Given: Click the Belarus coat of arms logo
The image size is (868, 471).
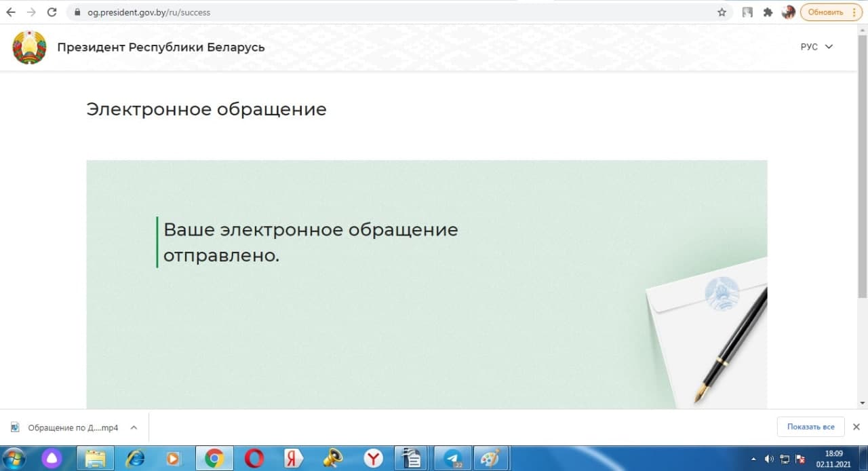Looking at the screenshot, I should point(29,48).
